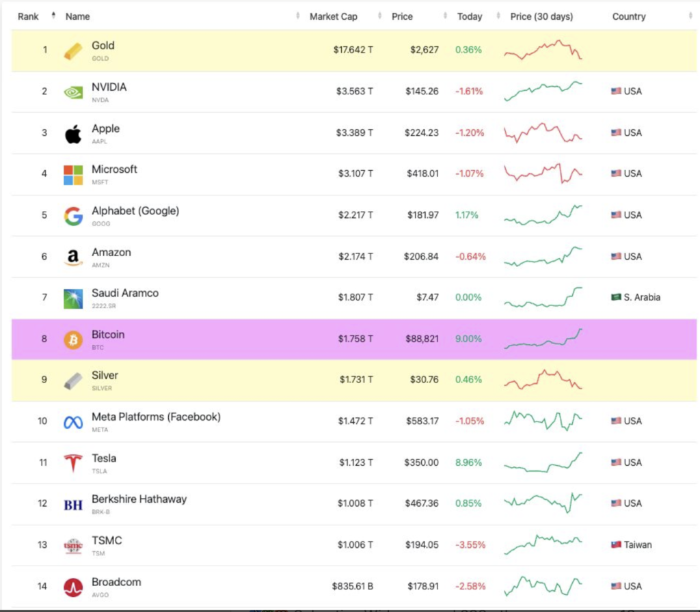Click the Tesla company name
This screenshot has width=700, height=612.
(x=104, y=458)
